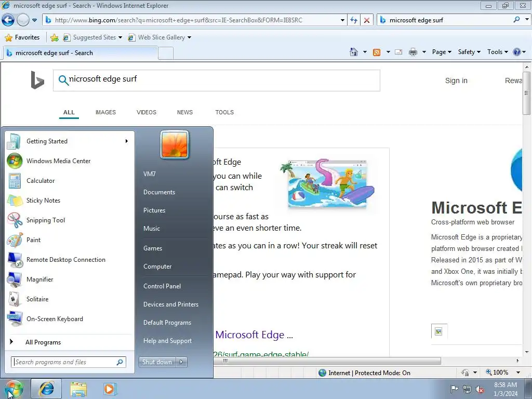
Task: Click the Print icon in the command bar
Action: (413, 52)
